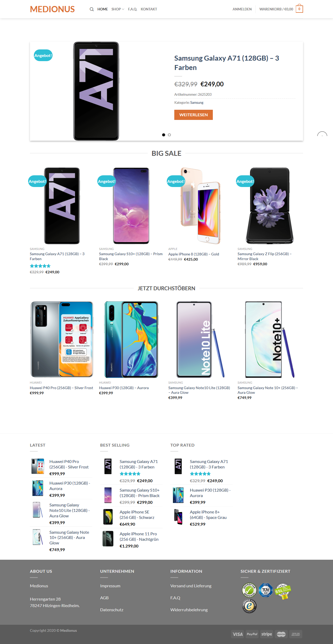Screen dimensions: 333x644
Task: Click the MEDIONUS logo
Action: click(x=52, y=9)
